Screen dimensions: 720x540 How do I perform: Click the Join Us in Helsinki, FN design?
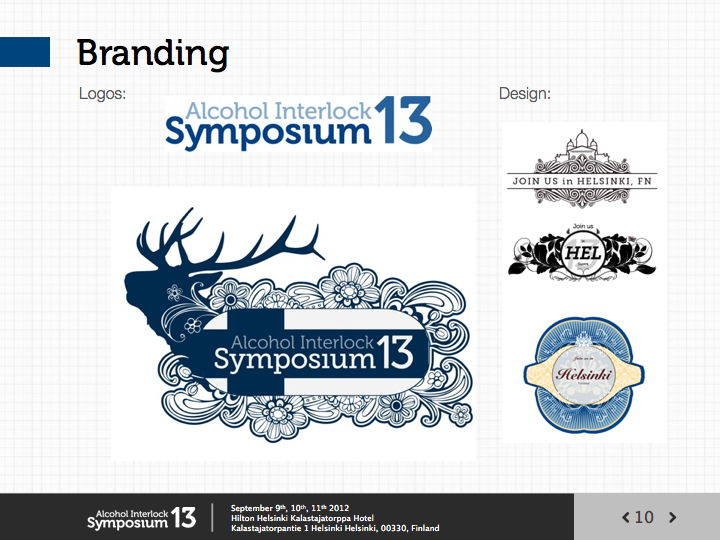[x=582, y=169]
